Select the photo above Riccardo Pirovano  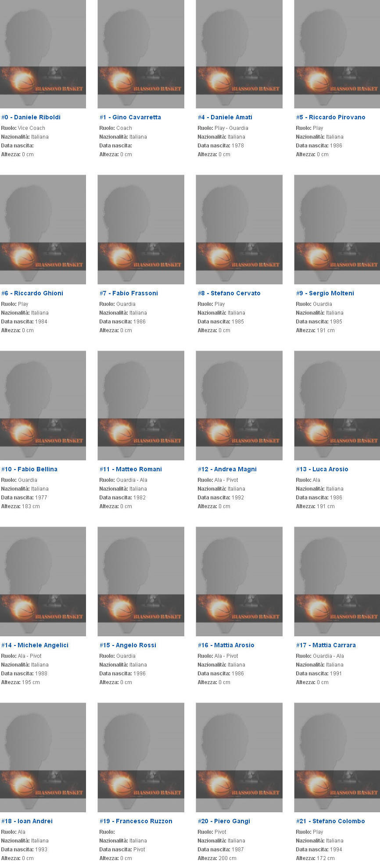[337, 54]
